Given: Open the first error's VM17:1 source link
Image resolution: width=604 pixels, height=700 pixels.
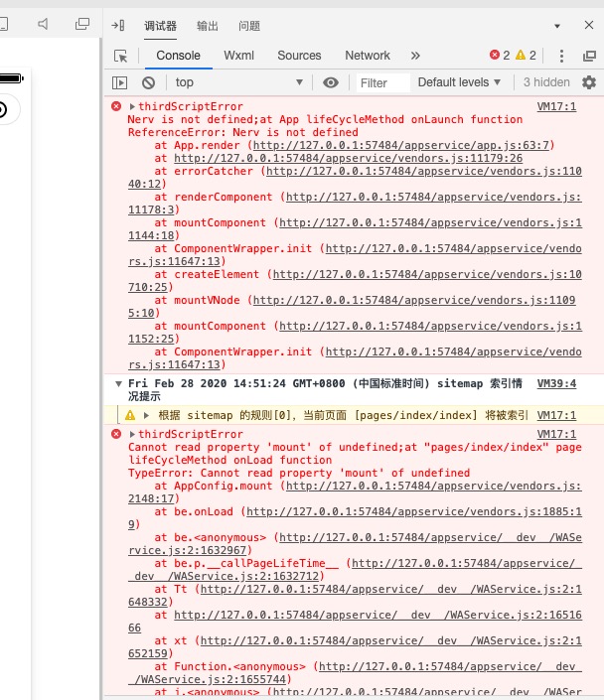Looking at the screenshot, I should pos(556,106).
